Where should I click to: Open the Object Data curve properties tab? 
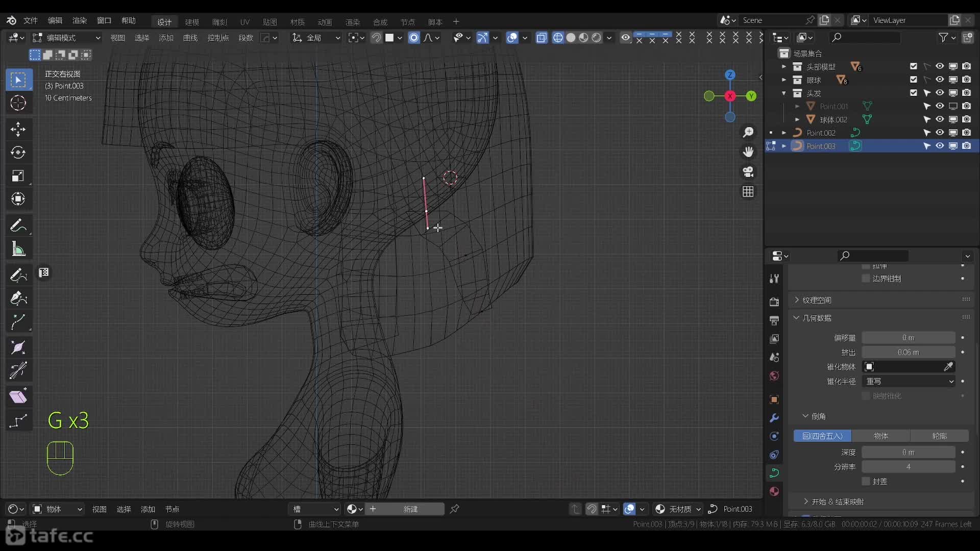[x=774, y=473]
